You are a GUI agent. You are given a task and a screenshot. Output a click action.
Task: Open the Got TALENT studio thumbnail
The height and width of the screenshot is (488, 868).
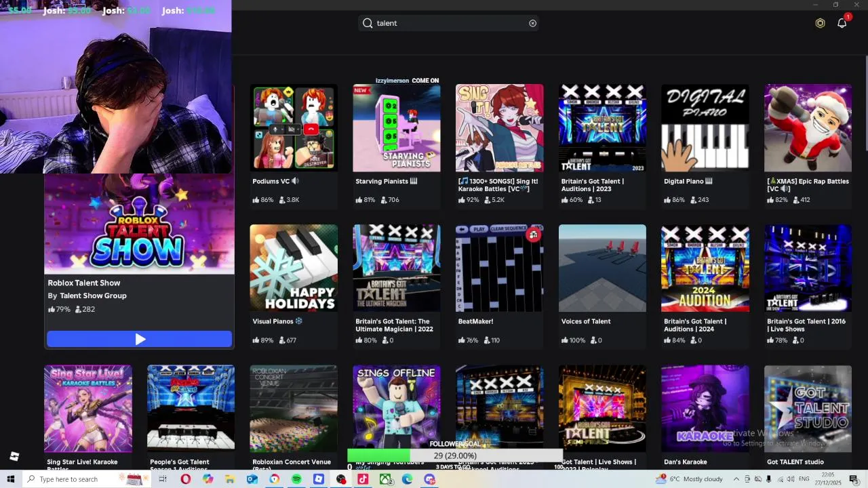(x=808, y=408)
